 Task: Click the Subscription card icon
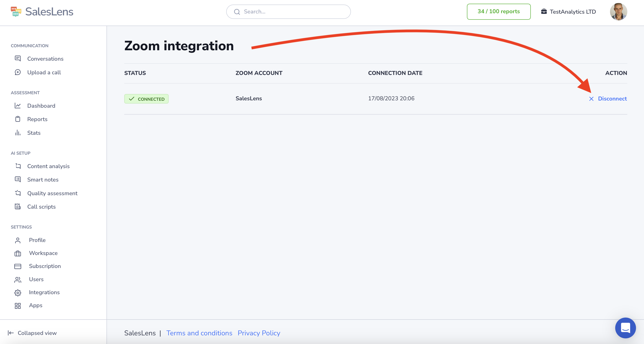(x=18, y=266)
